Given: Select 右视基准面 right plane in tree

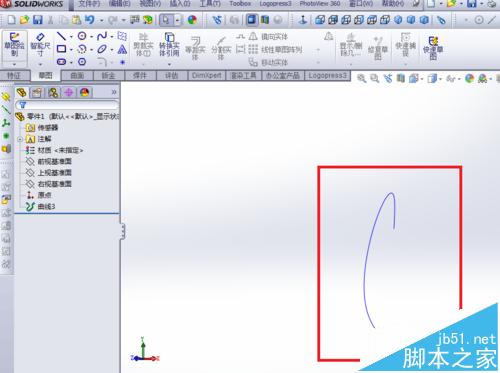Looking at the screenshot, I should tap(49, 184).
